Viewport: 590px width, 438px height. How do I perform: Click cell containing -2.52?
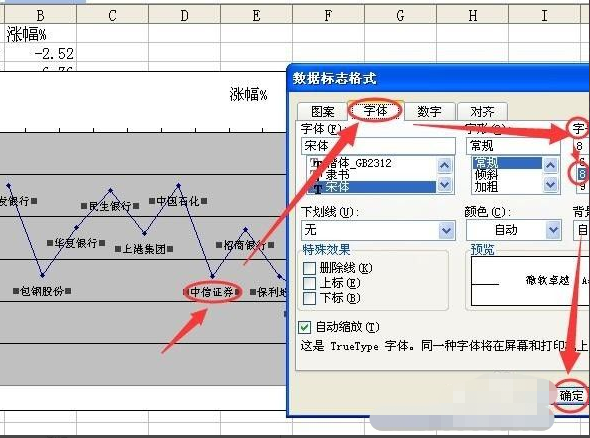[40, 53]
